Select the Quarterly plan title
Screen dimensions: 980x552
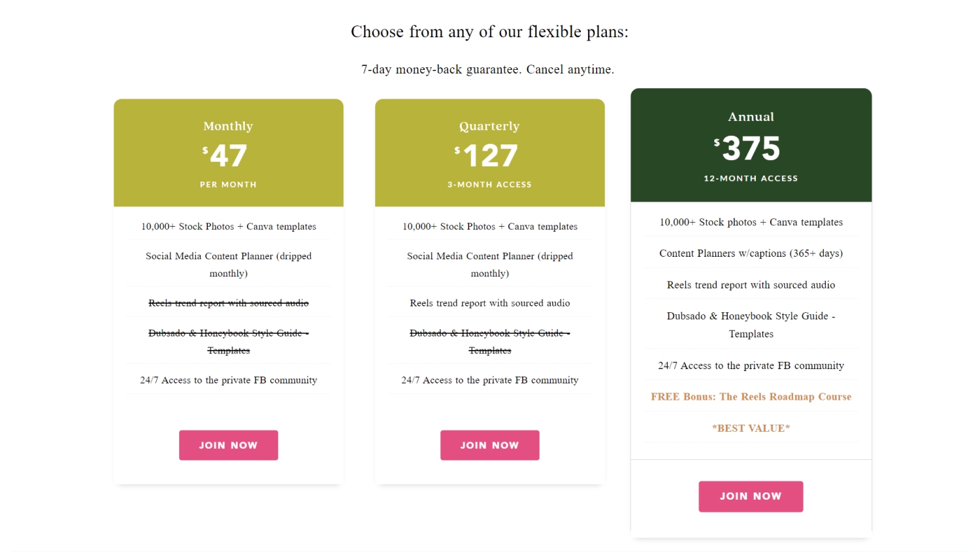click(489, 126)
